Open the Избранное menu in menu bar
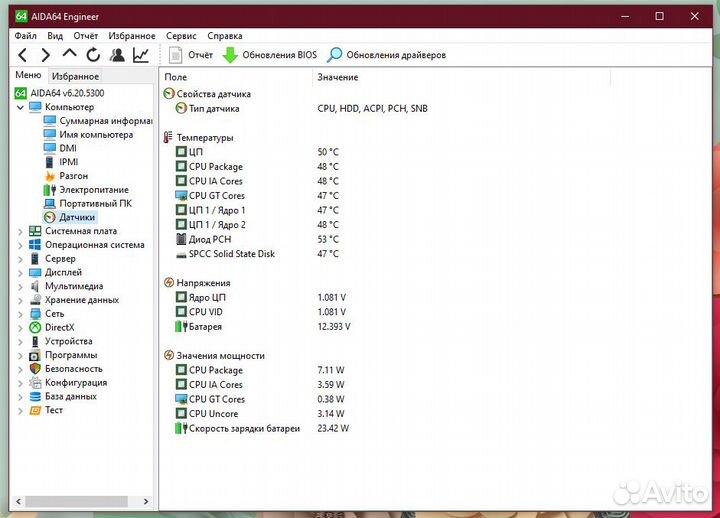 click(x=132, y=36)
